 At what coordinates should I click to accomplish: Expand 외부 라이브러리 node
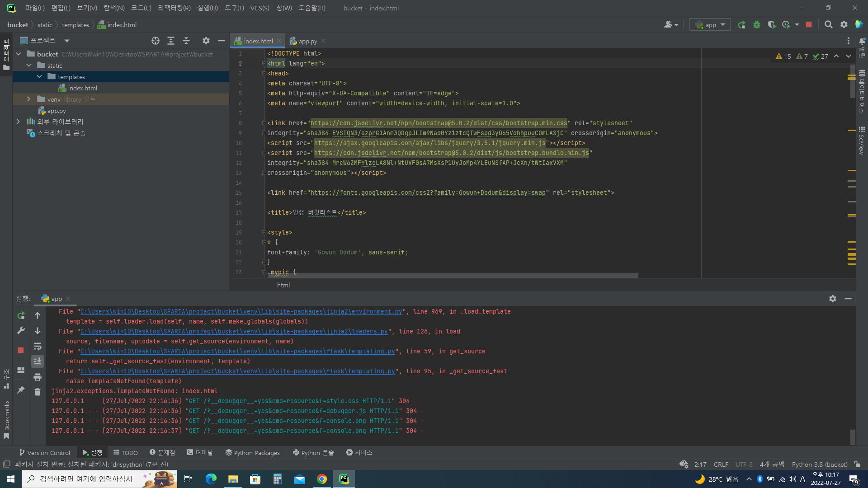point(18,122)
